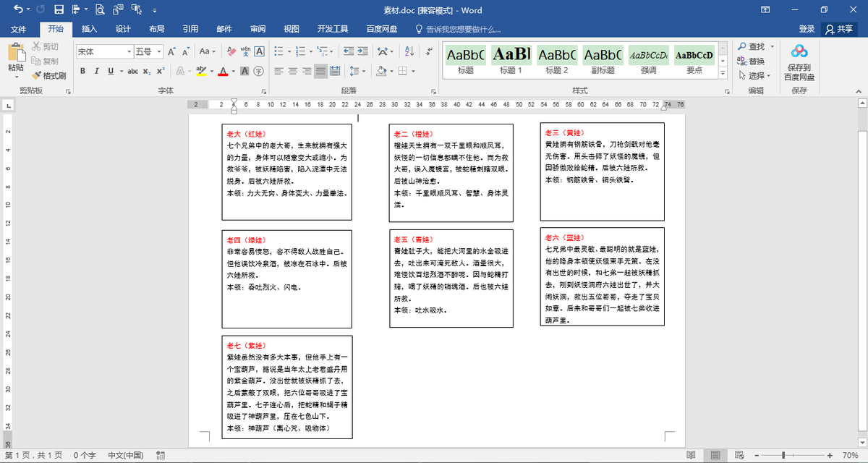Click 登录 to sign in
The height and width of the screenshot is (463, 868).
807,29
